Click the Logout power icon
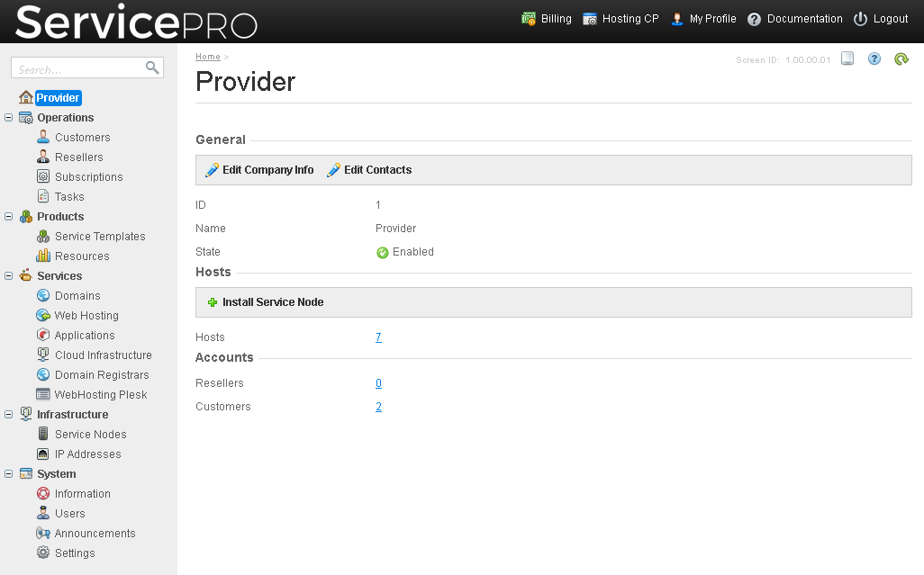The height and width of the screenshot is (575, 924). [x=860, y=19]
